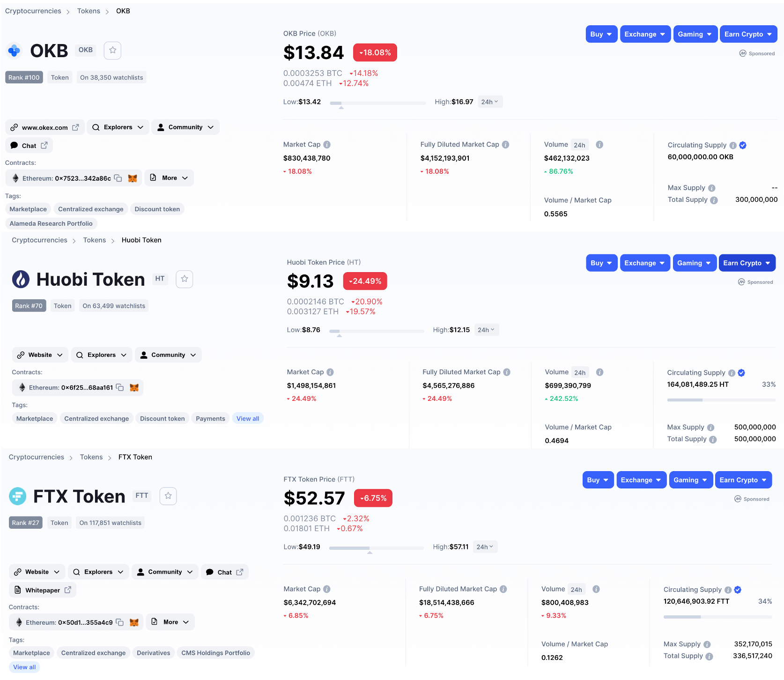This screenshot has height=680, width=784.
Task: Open the 24h timeframe selector for Huobi Token price
Action: pos(486,329)
